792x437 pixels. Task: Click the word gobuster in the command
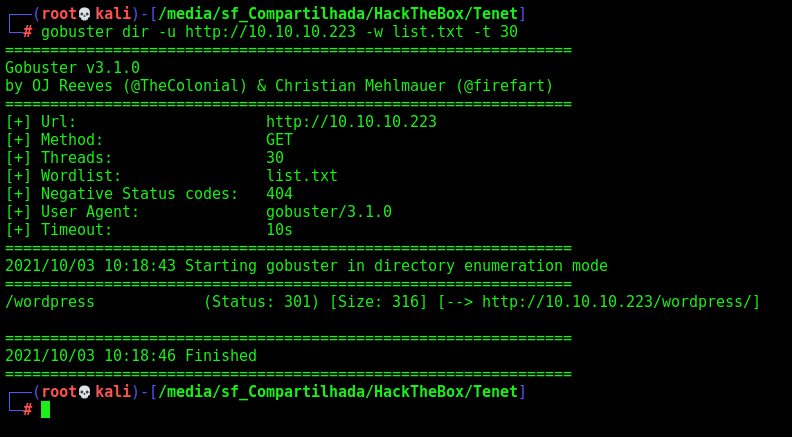[77, 32]
